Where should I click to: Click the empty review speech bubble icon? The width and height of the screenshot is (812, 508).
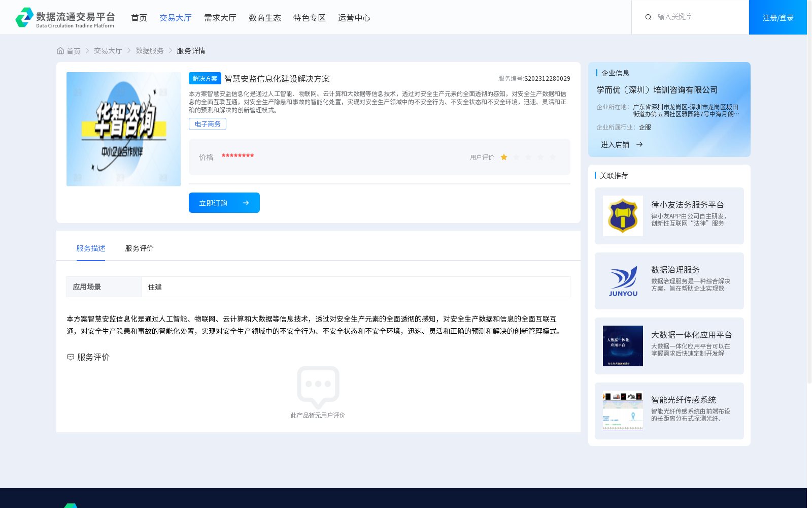point(318,387)
